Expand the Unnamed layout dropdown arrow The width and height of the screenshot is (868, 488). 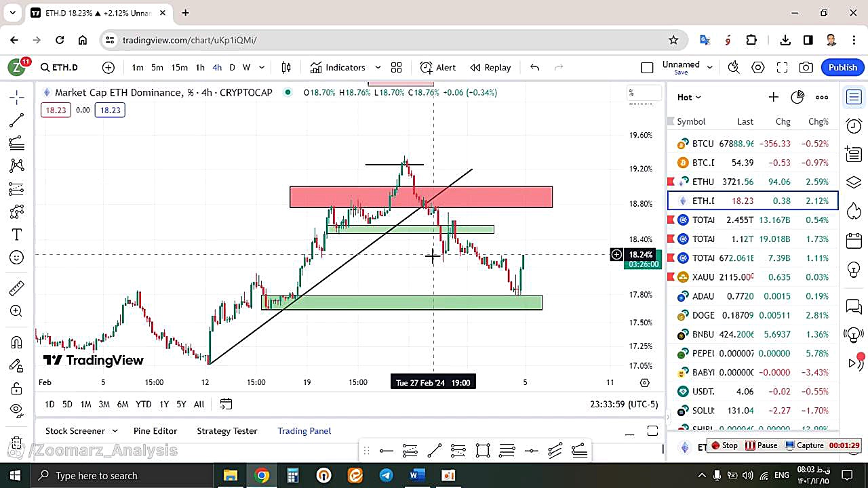coord(709,67)
